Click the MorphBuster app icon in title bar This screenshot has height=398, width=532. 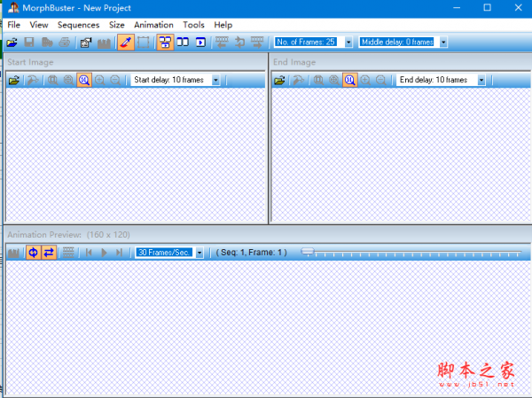pyautogui.click(x=13, y=8)
